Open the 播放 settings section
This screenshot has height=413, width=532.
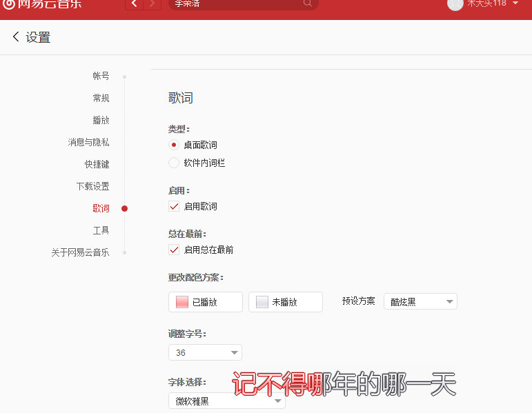101,120
